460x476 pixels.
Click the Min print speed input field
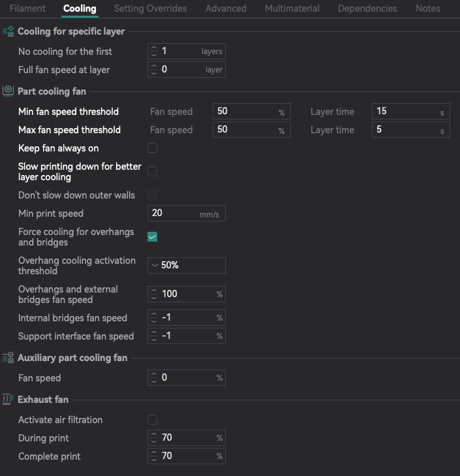187,213
